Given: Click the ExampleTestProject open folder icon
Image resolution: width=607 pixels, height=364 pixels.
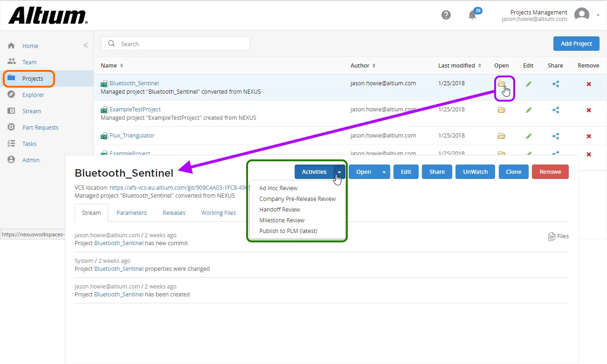Looking at the screenshot, I should [502, 110].
